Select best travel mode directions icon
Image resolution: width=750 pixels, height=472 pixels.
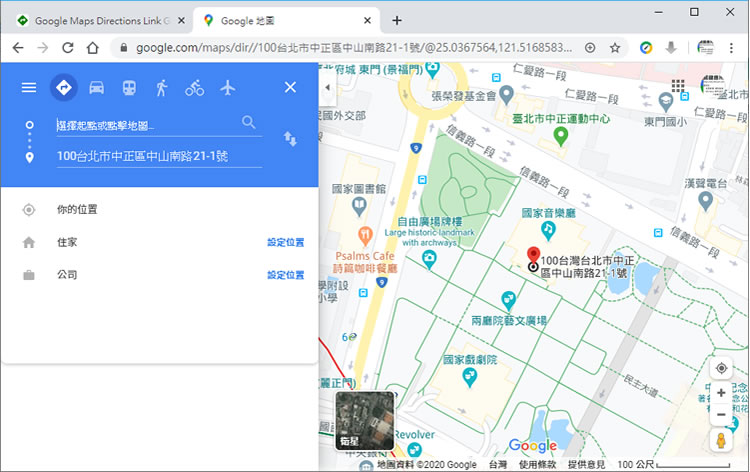[64, 88]
